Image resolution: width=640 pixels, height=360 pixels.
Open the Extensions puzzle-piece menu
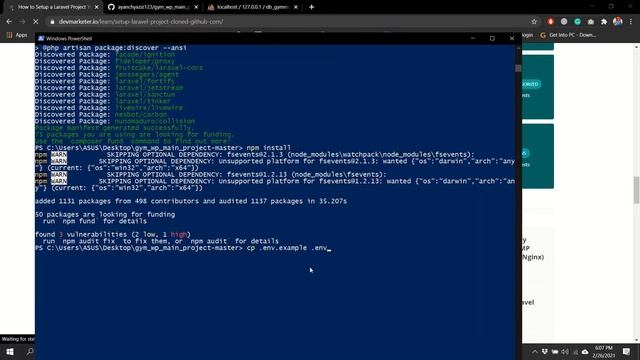pos(604,22)
